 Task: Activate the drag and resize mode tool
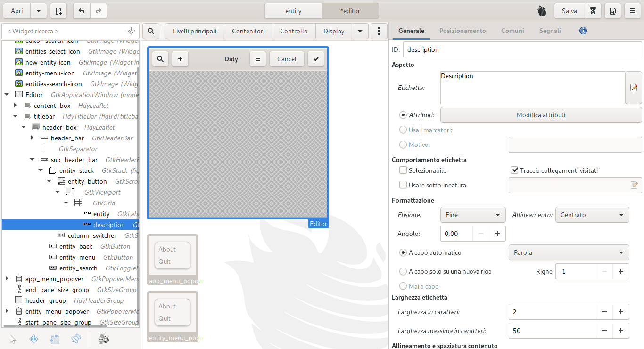pyautogui.click(x=34, y=339)
